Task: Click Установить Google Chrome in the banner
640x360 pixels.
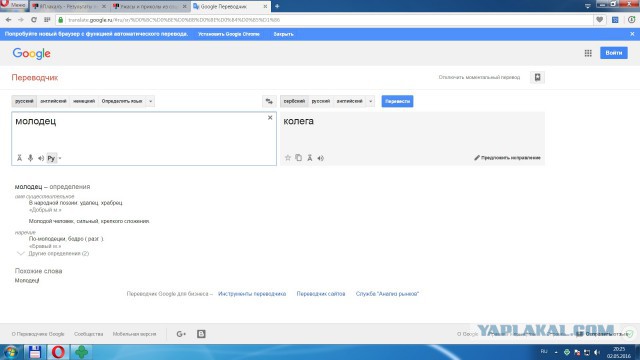Action: coord(229,34)
